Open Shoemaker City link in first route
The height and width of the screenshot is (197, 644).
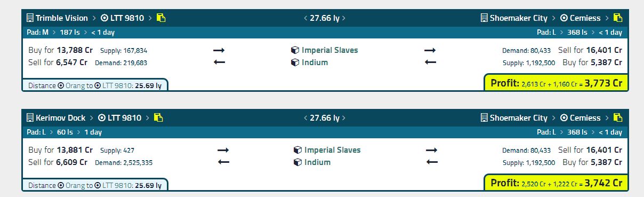pyautogui.click(x=519, y=18)
